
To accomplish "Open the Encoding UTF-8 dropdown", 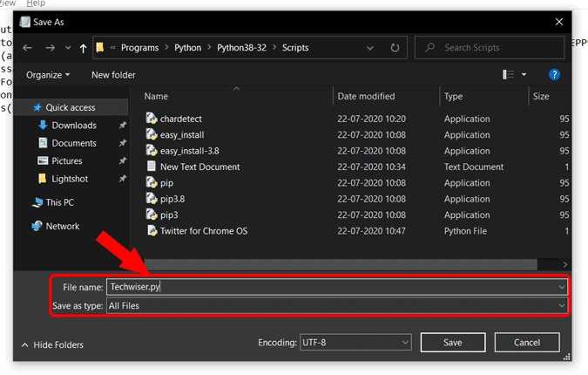I will [x=354, y=343].
